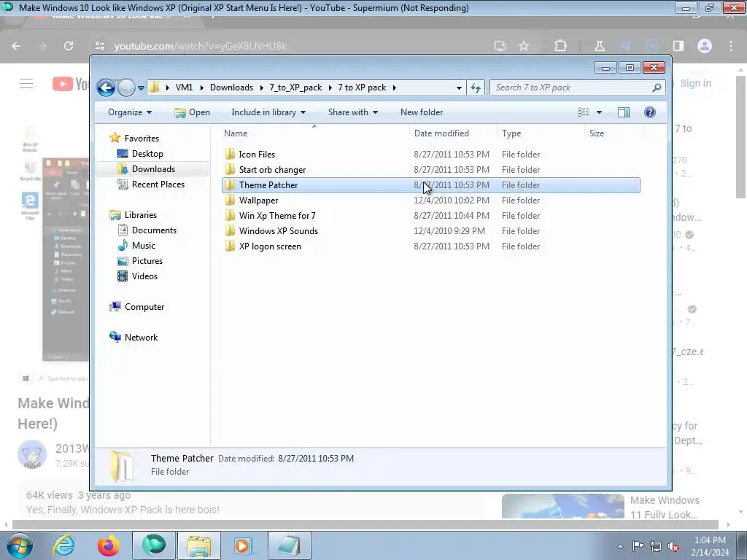
Task: Open Windows Media Player from taskbar
Action: [x=244, y=545]
